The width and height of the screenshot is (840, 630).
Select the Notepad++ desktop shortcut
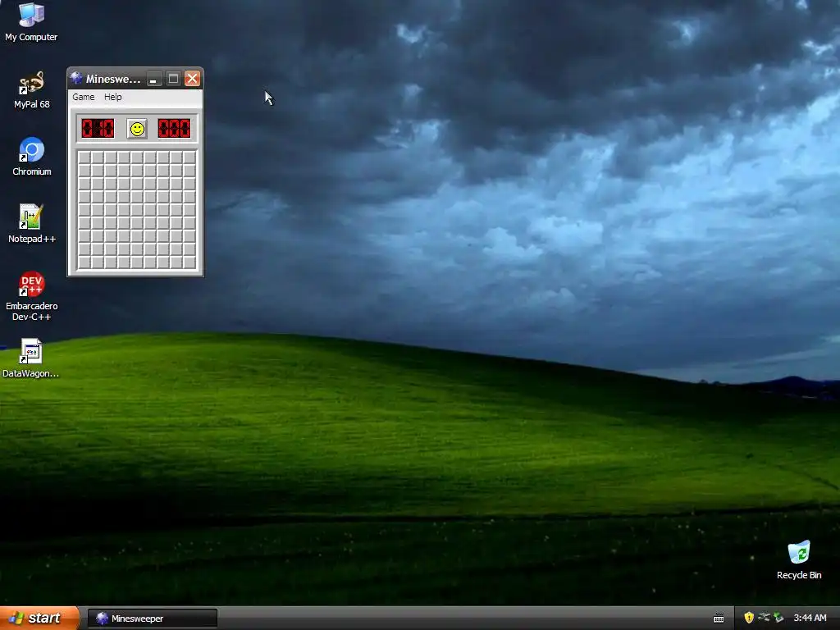(32, 225)
